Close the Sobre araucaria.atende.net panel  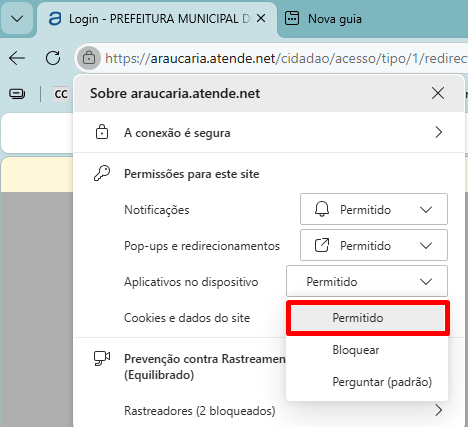(438, 93)
